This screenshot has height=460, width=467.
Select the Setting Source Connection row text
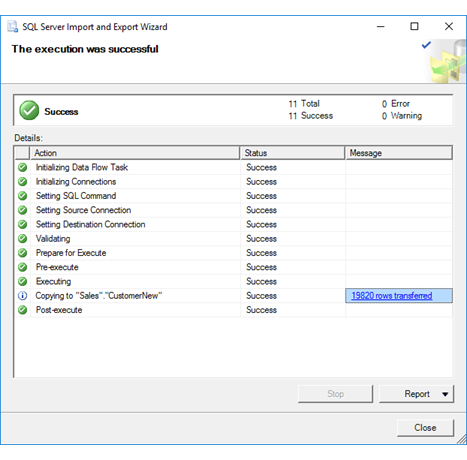click(x=83, y=210)
